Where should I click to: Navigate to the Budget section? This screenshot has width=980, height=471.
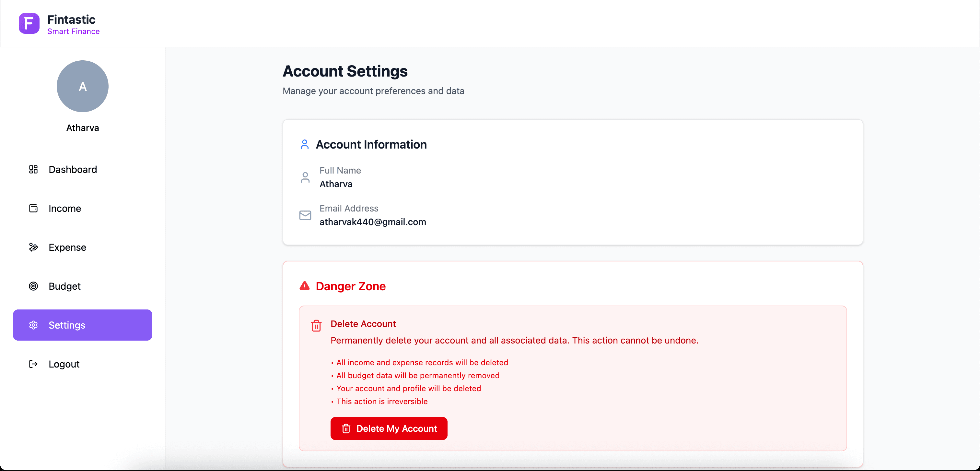tap(64, 286)
